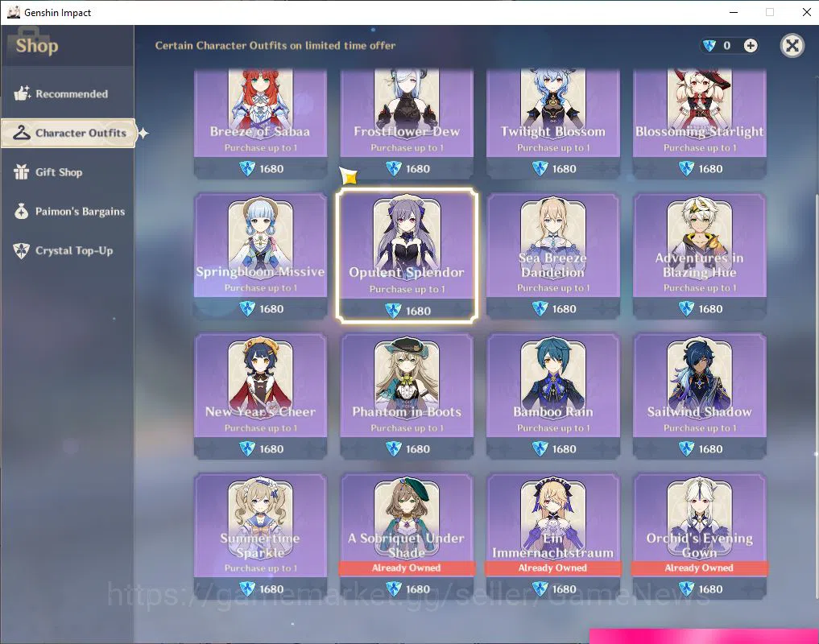The width and height of the screenshot is (819, 644).
Task: Select the Twilight Blossom outfit card
Action: (553, 123)
